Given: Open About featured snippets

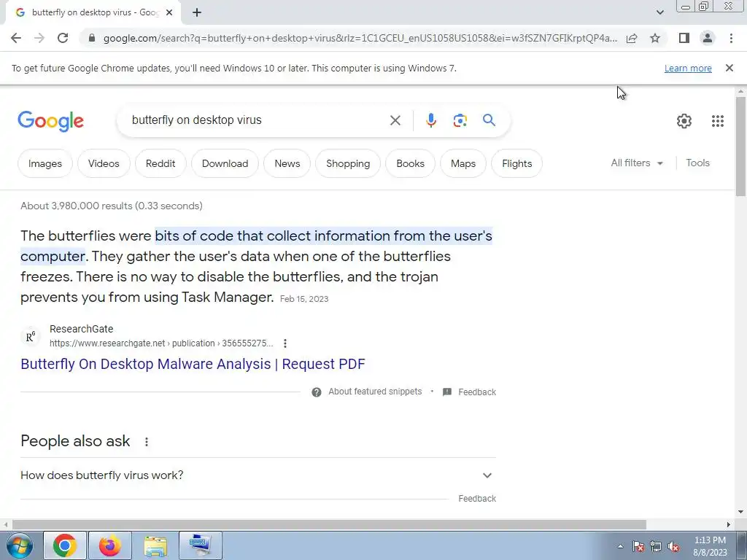Looking at the screenshot, I should [367, 392].
